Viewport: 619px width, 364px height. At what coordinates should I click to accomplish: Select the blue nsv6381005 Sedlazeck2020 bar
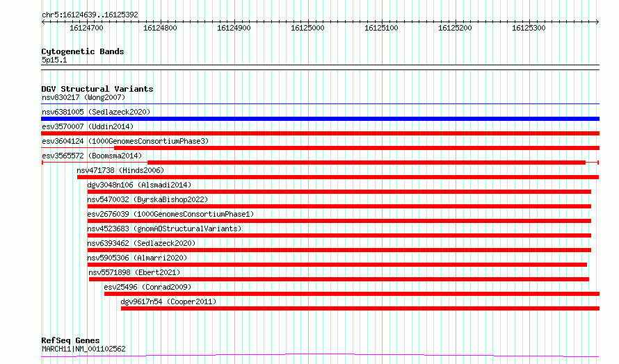pos(320,119)
